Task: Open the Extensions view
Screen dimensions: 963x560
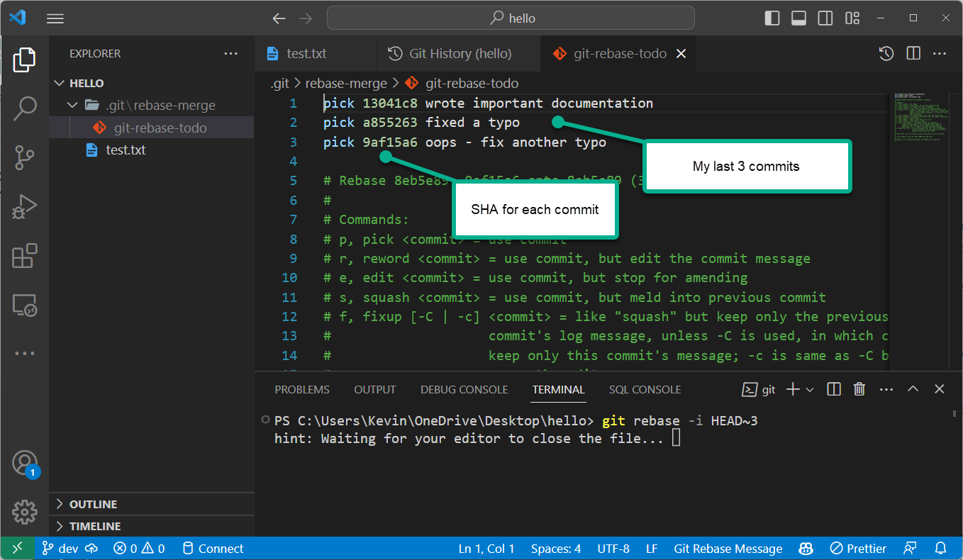Action: point(24,256)
